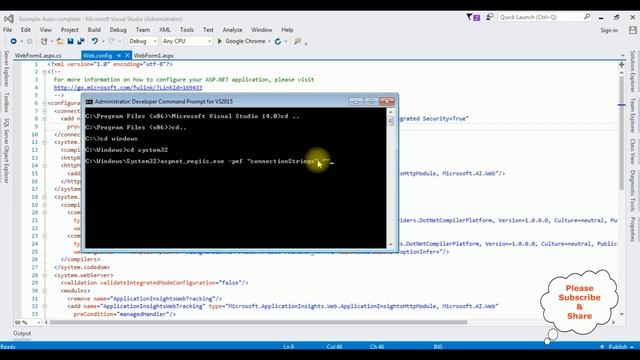The width and height of the screenshot is (640, 360).
Task: Click the navigate backward toolbar icon
Action: pyautogui.click(x=13, y=41)
